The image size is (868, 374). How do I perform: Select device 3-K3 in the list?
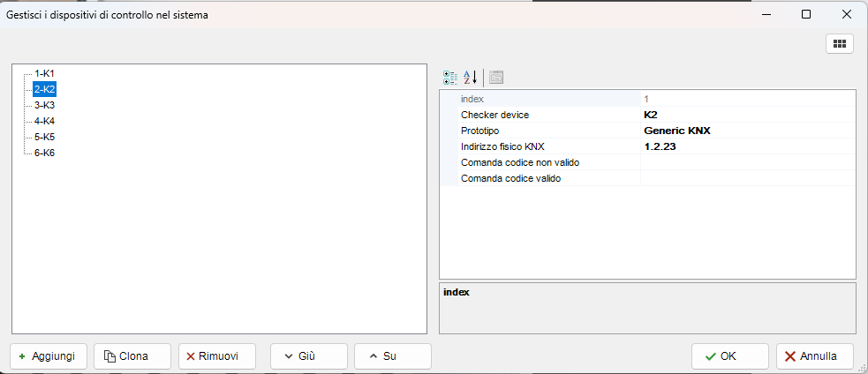click(x=45, y=105)
